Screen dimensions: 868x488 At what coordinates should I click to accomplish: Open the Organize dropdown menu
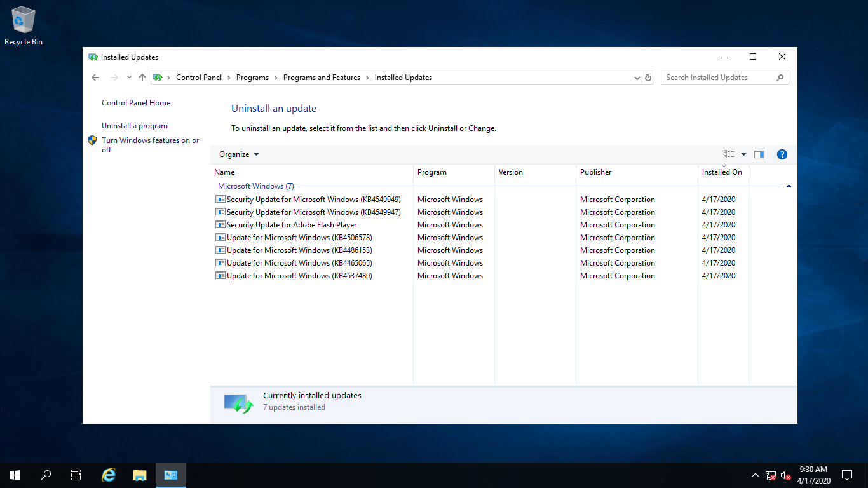[x=239, y=154]
